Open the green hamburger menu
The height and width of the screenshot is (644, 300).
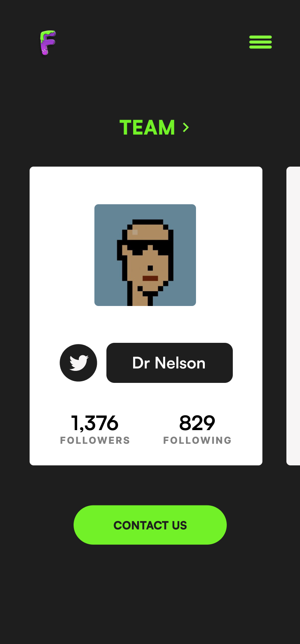pos(260,42)
